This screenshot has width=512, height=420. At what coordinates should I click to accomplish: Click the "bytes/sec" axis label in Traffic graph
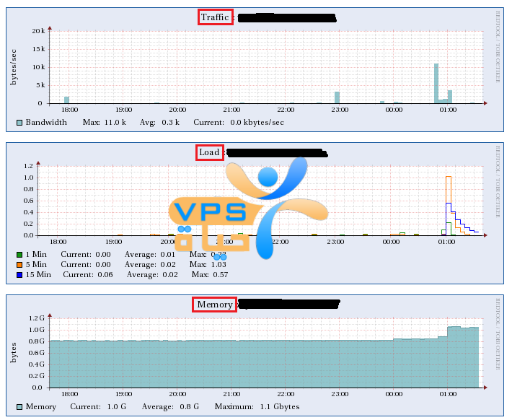tap(14, 66)
